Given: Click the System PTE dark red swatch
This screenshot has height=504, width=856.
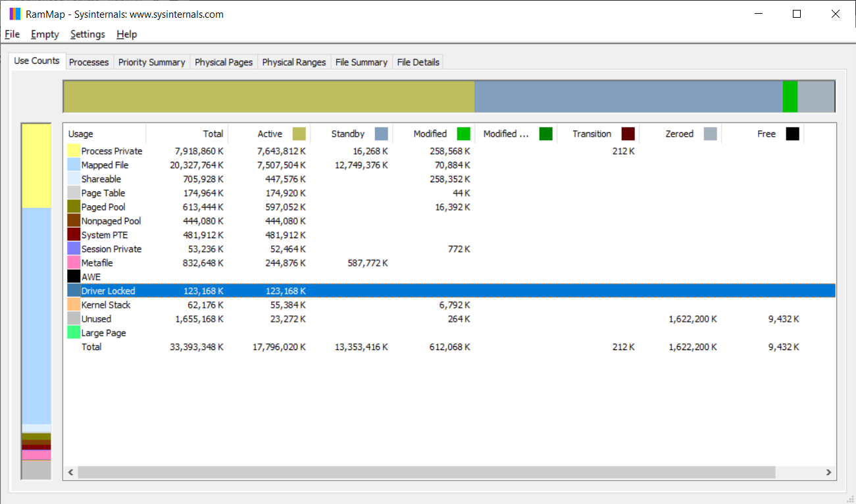Looking at the screenshot, I should click(74, 235).
